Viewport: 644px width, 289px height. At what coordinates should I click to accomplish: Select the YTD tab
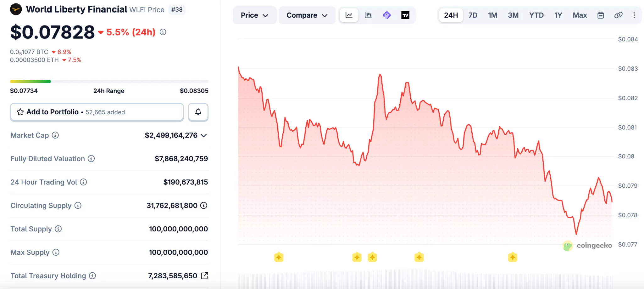[536, 15]
